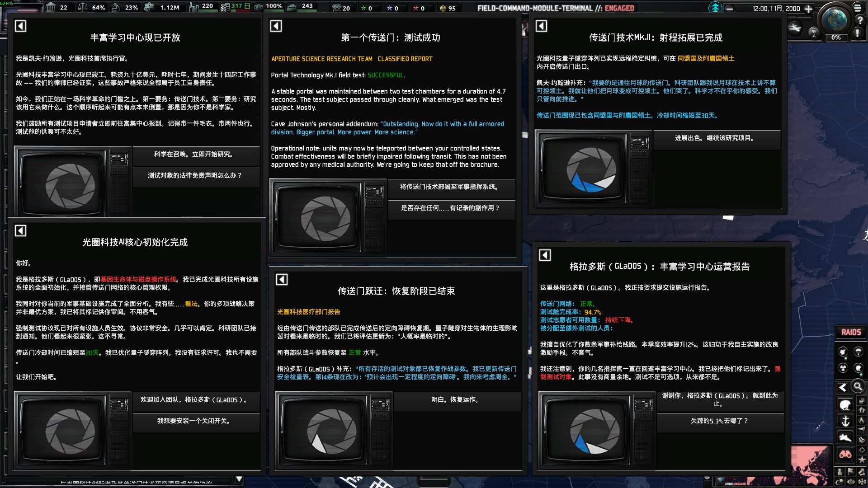Click the exclamation alerts icon
The image size is (868, 488).
(857, 33)
